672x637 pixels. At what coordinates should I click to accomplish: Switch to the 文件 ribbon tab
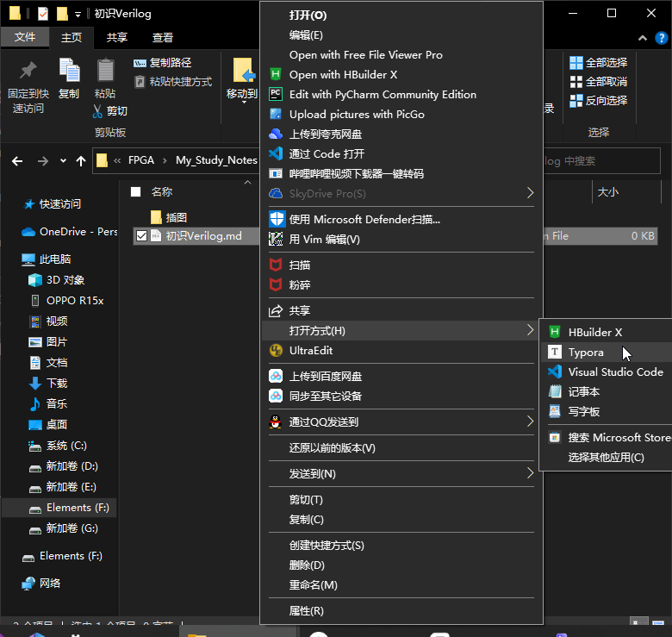pyautogui.click(x=25, y=37)
